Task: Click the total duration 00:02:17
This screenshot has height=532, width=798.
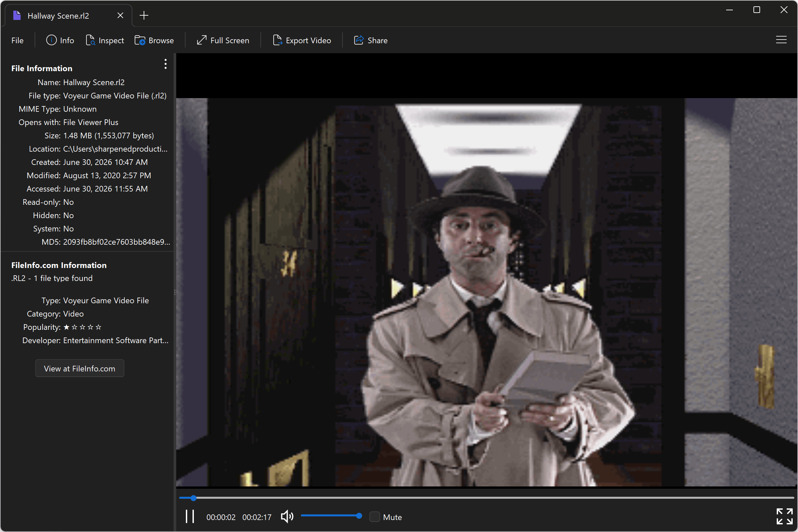Action: click(x=257, y=517)
